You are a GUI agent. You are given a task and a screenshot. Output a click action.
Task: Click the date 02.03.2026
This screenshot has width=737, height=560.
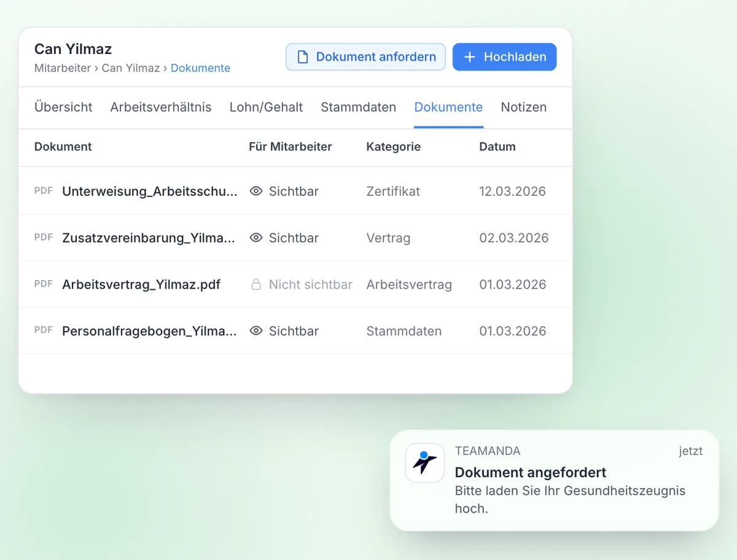pyautogui.click(x=514, y=238)
